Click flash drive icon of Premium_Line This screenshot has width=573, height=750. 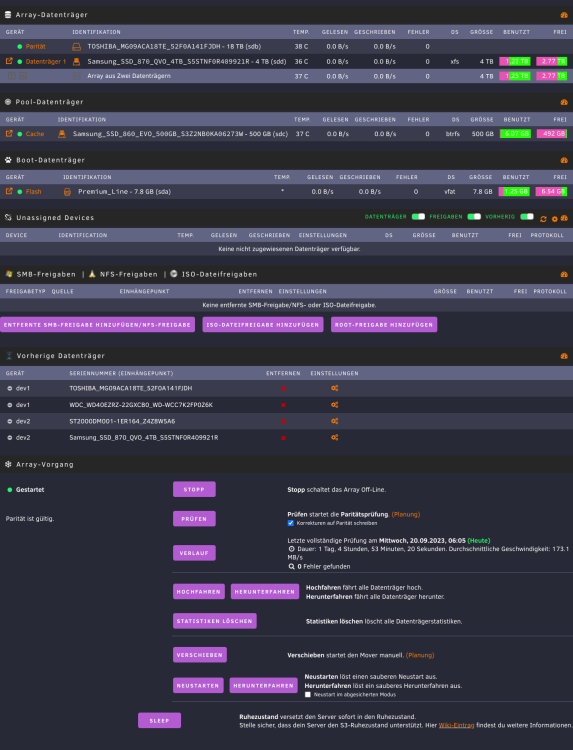pyautogui.click(x=67, y=192)
